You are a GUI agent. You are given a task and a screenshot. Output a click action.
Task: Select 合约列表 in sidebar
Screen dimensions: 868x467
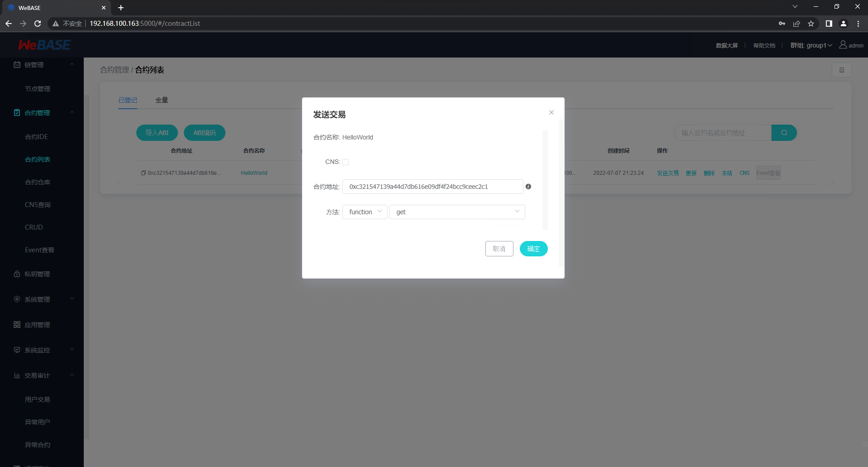coord(38,159)
